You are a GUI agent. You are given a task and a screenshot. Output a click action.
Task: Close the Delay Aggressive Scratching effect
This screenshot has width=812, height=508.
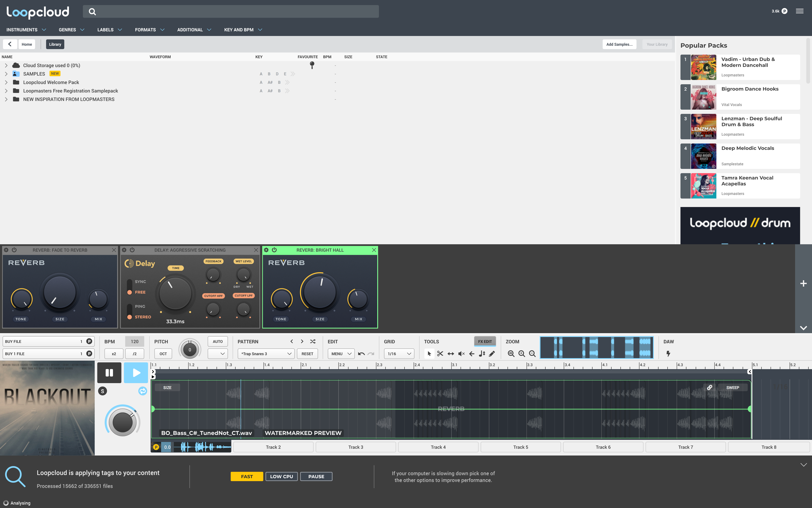click(256, 250)
